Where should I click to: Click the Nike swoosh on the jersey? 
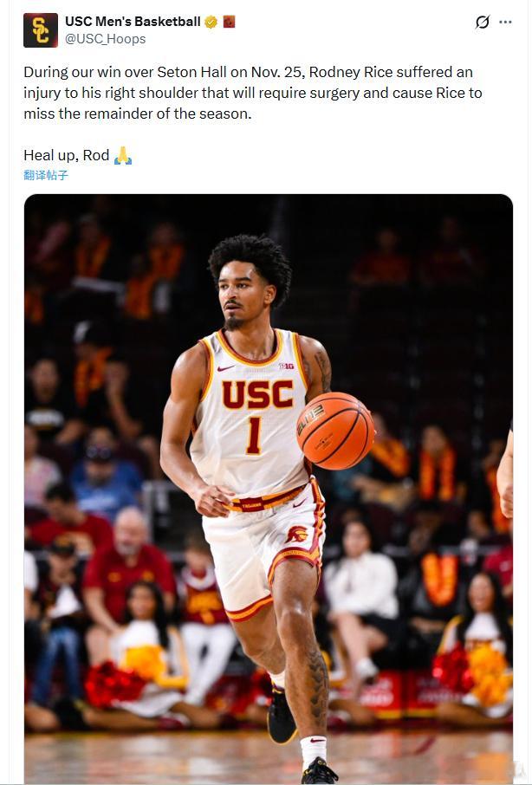pyautogui.click(x=226, y=368)
